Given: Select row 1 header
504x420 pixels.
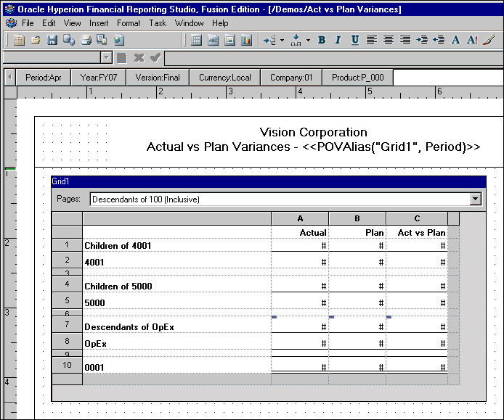Looking at the screenshot, I should [67, 245].
